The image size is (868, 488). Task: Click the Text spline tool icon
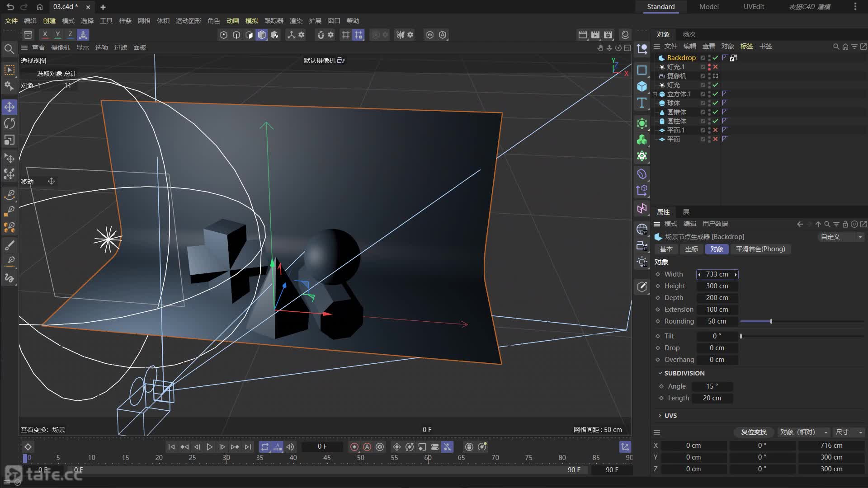pyautogui.click(x=642, y=103)
